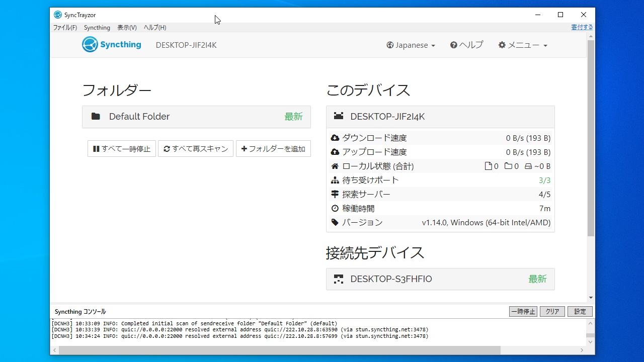
Task: Click the 最新 status of DESKTOP-S3FHFIO
Action: pos(537,279)
